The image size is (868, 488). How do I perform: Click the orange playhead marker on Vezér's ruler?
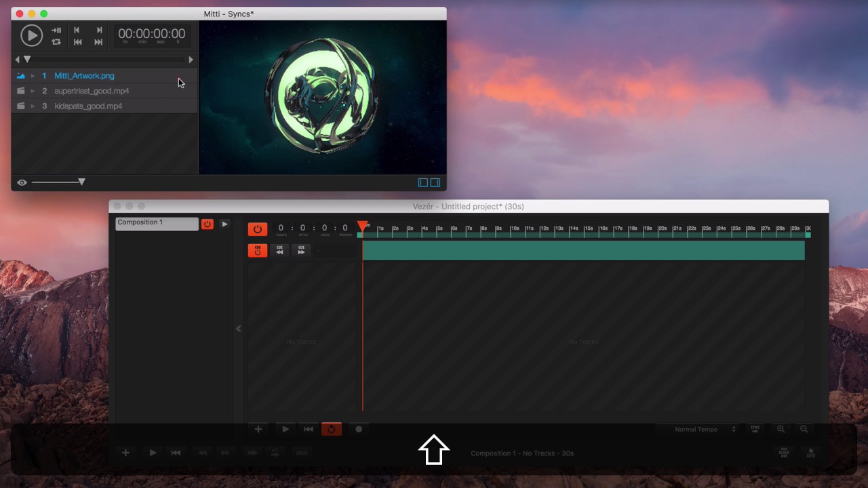coord(363,226)
